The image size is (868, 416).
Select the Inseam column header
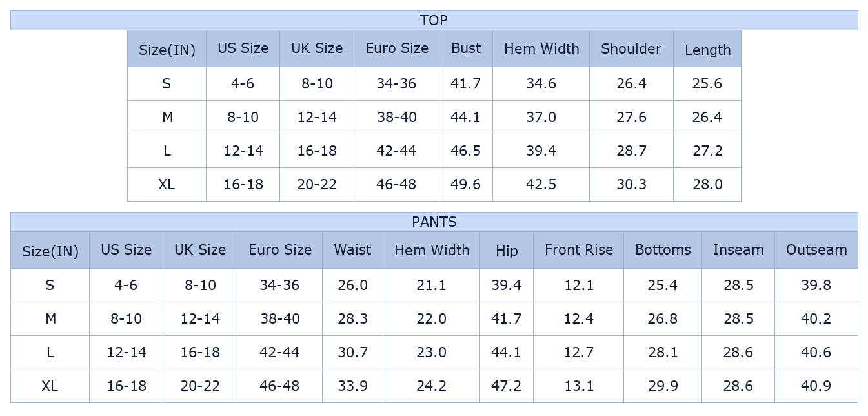click(x=738, y=250)
